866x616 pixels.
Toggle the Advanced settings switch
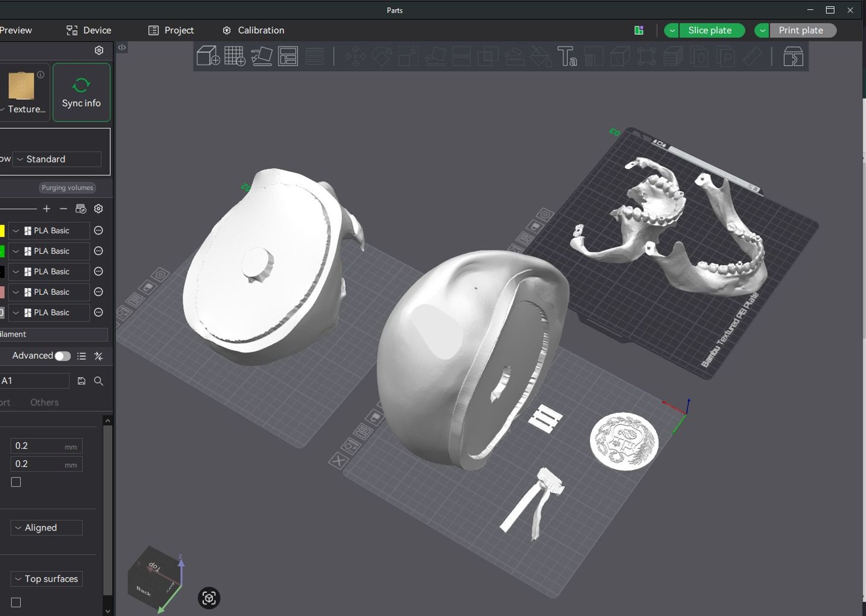tap(62, 356)
